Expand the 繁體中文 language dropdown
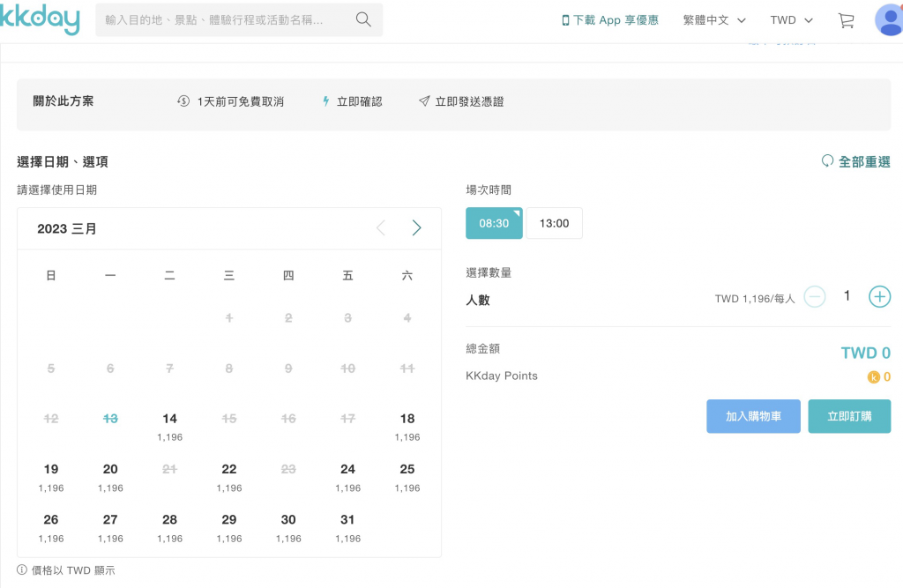The image size is (903, 588). click(x=714, y=20)
